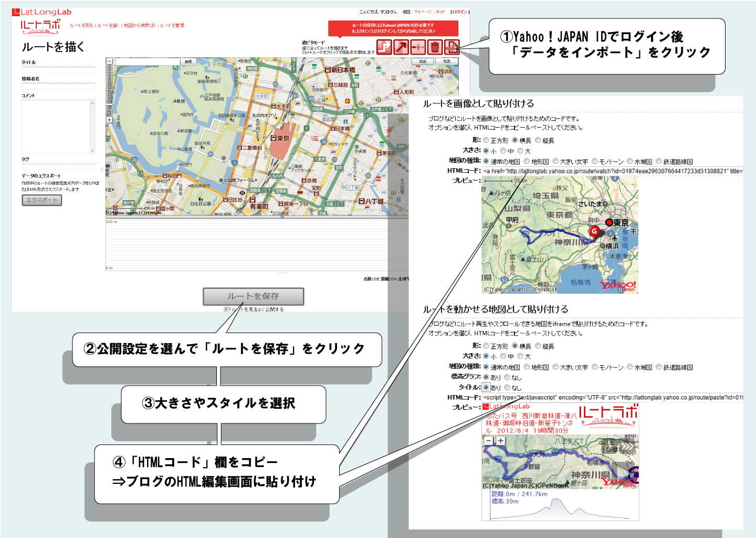Click the 投稿者名 input field

pos(58,86)
